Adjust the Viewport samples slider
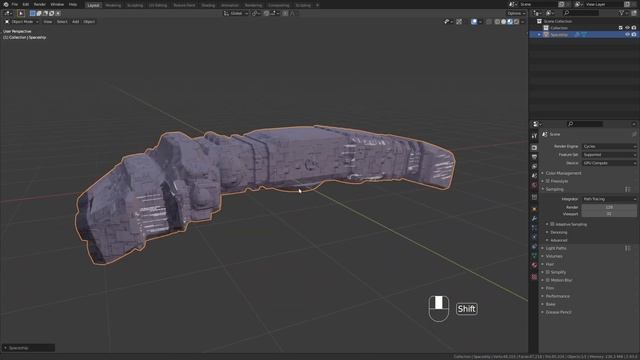This screenshot has height=360, width=640. [609, 214]
